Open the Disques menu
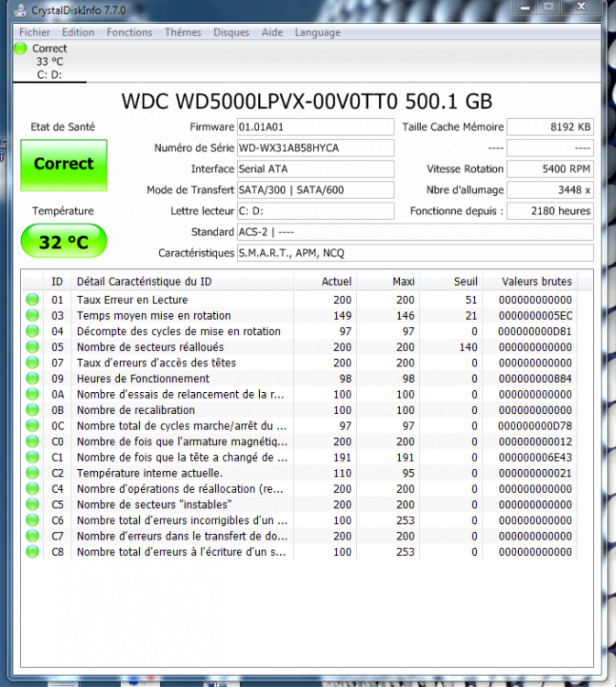Screen dimensions: 616x687 tap(231, 32)
